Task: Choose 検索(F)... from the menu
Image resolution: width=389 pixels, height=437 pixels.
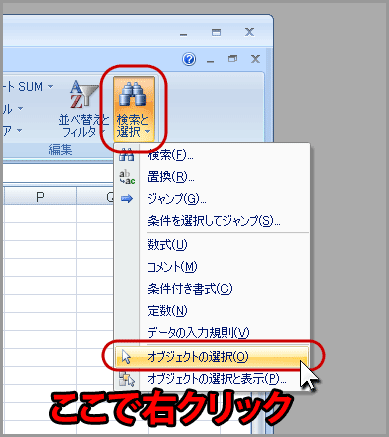Action: tap(211, 155)
